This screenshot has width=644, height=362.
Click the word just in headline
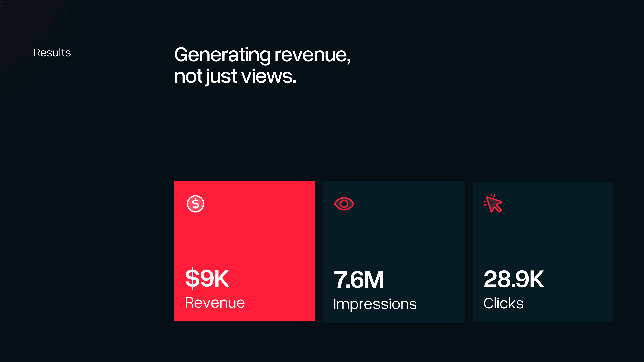click(x=221, y=77)
